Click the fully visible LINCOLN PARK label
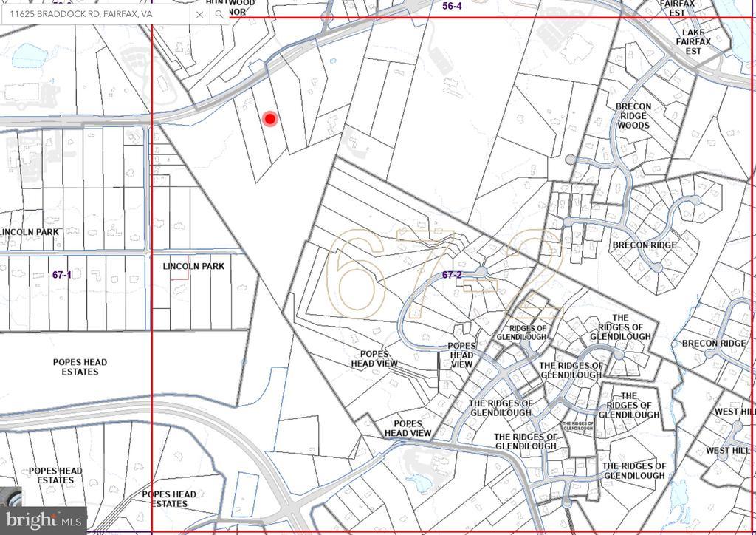 [x=193, y=266]
